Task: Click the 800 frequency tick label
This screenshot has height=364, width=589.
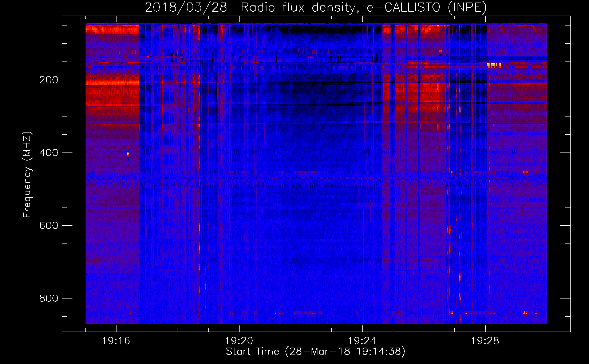Action: (x=49, y=298)
